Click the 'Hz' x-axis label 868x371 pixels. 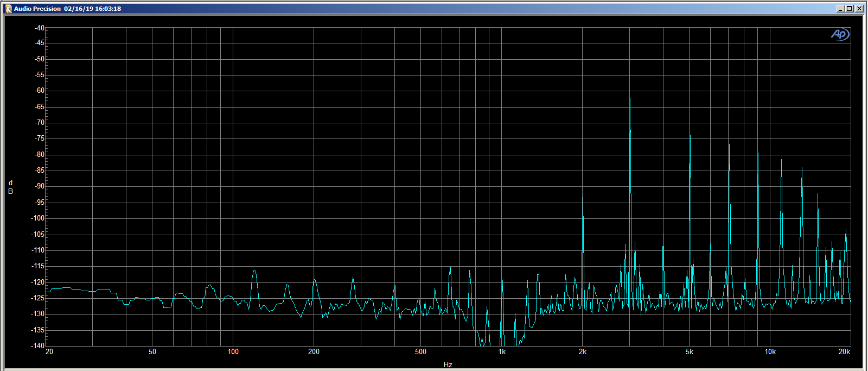448,364
